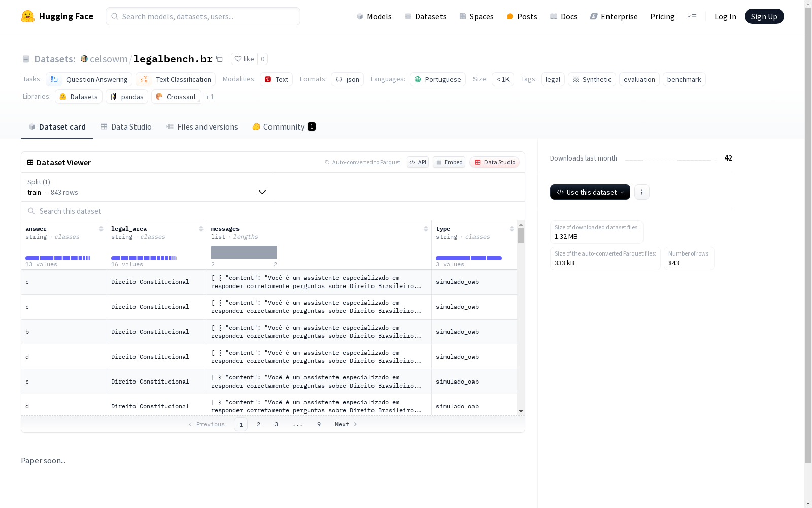Click the benchmark tag
812x508 pixels.
[684, 79]
